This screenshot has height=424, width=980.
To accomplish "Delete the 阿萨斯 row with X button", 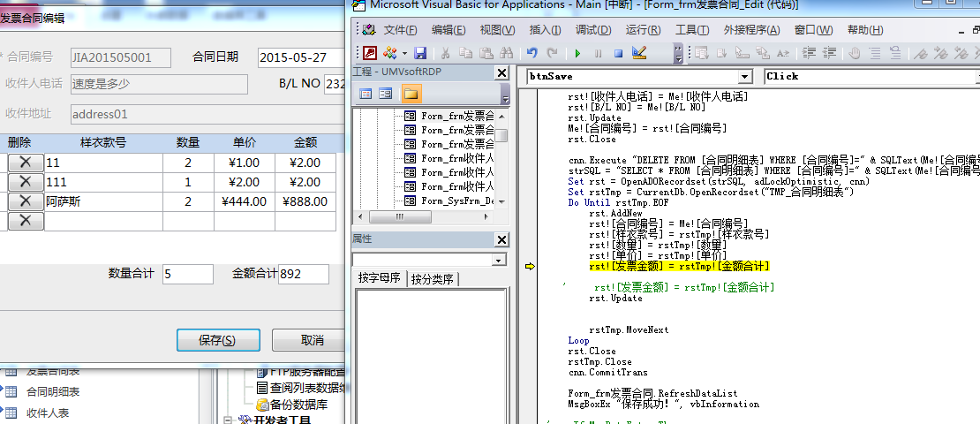I will [26, 201].
